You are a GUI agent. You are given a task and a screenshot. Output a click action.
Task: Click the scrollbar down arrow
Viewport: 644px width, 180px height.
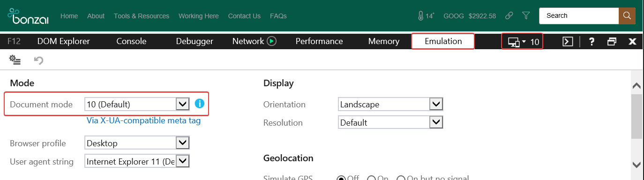tap(637, 165)
